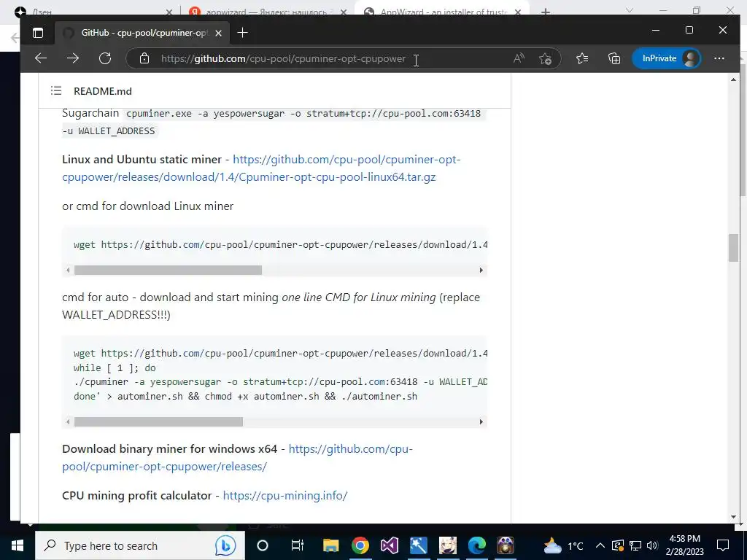Open the wizard wand app on taskbar

pyautogui.click(x=418, y=545)
